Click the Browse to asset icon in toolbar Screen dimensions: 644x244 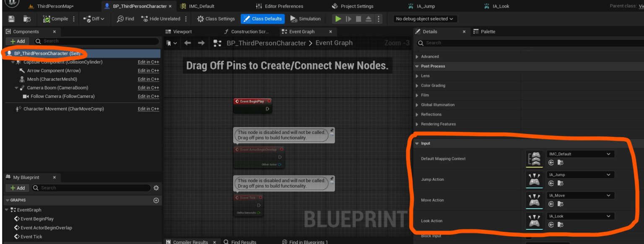tap(27, 19)
